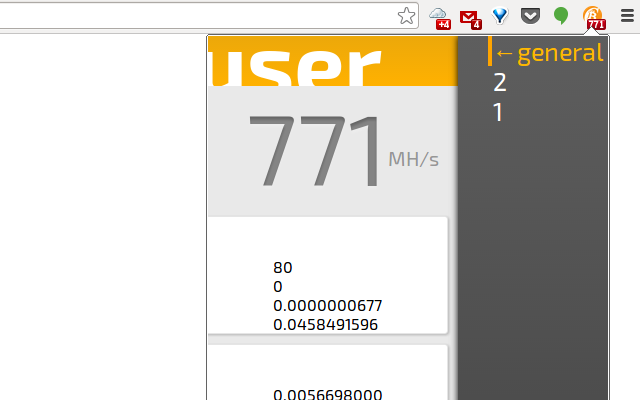640x400 pixels.
Task: Select the general menu item
Action: (x=549, y=53)
